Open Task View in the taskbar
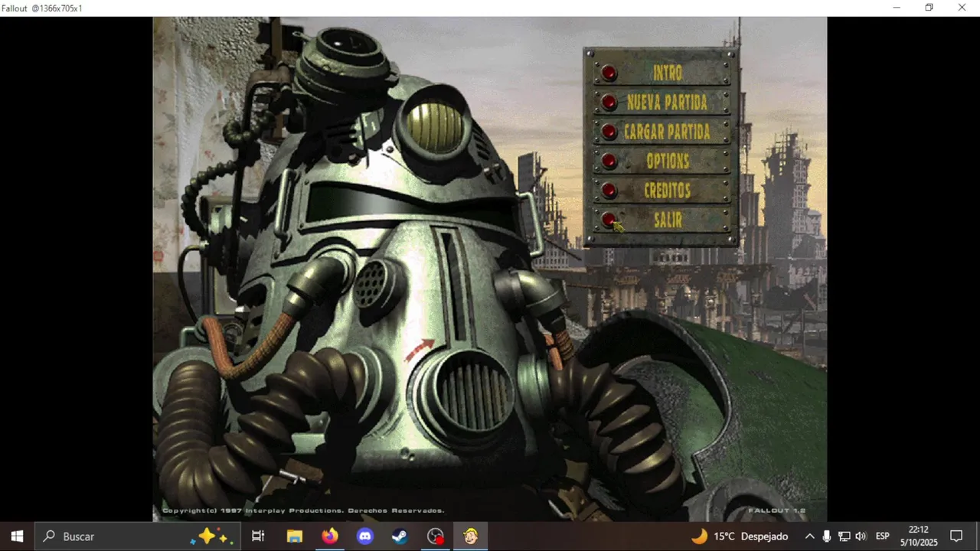The image size is (980, 551). tap(258, 536)
